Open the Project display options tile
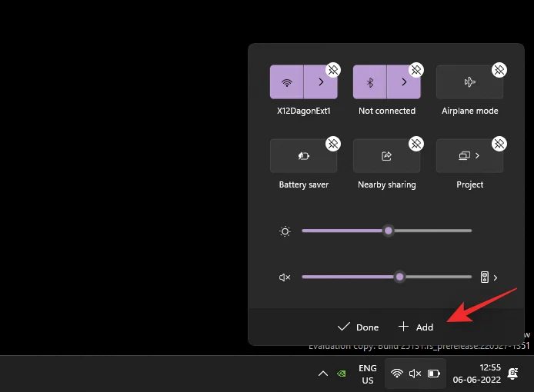This screenshot has height=392, width=534. (x=469, y=156)
